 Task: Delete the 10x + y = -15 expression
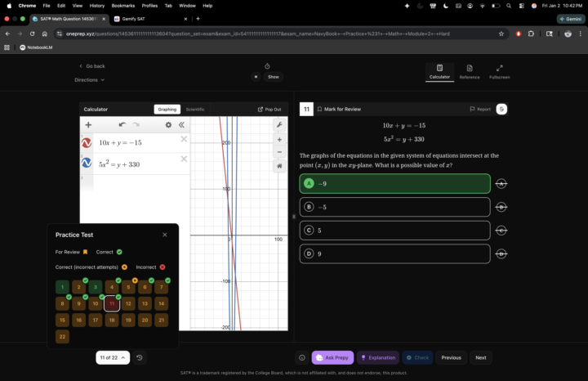(x=184, y=140)
